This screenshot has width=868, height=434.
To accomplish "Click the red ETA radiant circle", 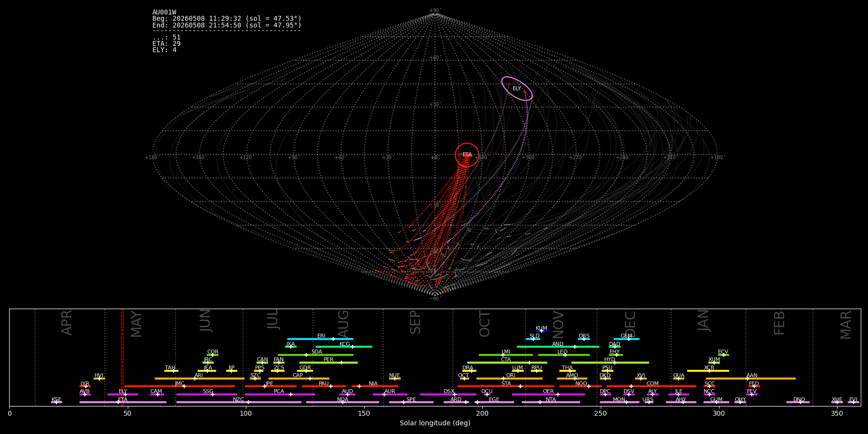I will tap(467, 155).
